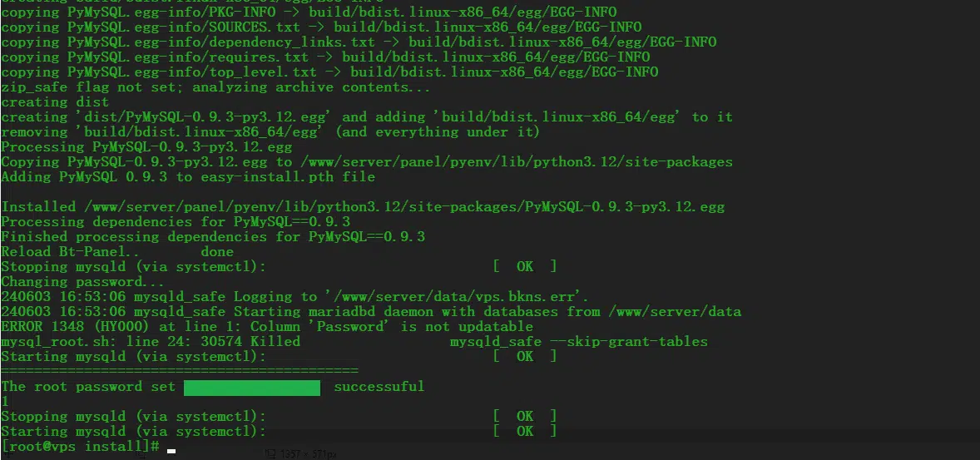Screen dimensions: 980x460
Task: Select the line copying SOURCES.txt
Action: tap(321, 27)
